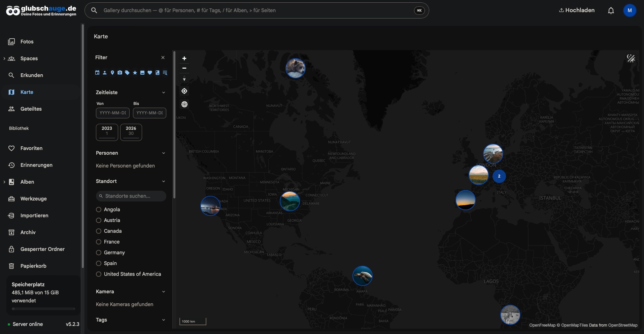This screenshot has height=334, width=644.
Task: Click the Von date input field
Action: click(112, 113)
